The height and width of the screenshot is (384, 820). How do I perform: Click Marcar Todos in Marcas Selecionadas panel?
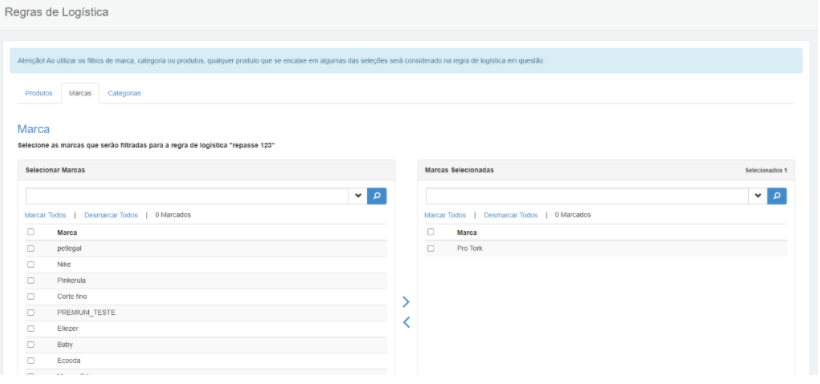click(x=445, y=215)
